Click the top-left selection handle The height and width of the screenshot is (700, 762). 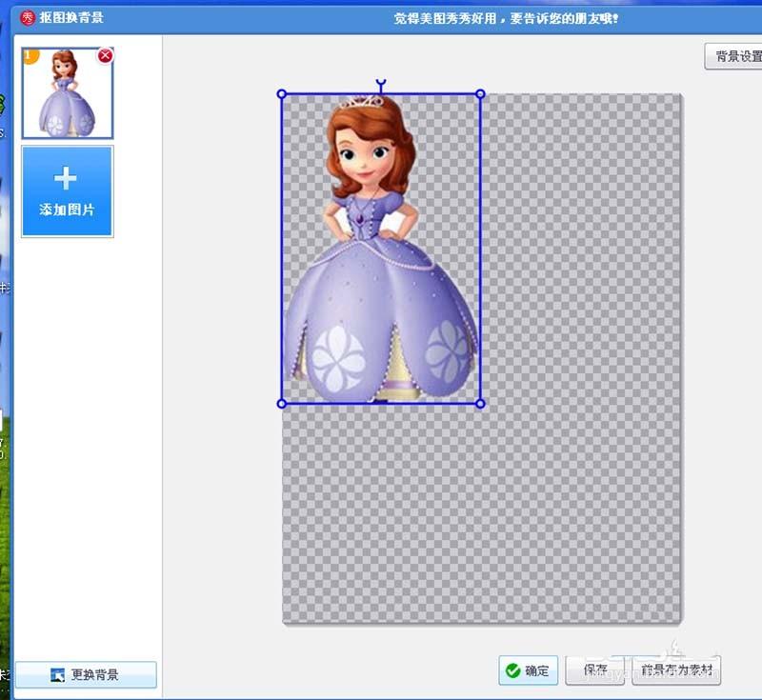pyautogui.click(x=282, y=92)
